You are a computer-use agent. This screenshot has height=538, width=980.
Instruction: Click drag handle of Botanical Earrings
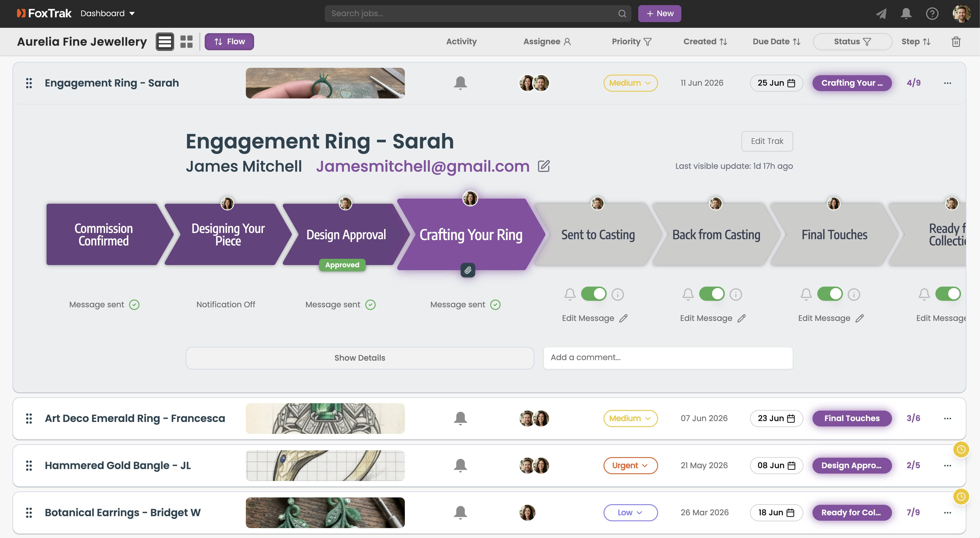29,512
